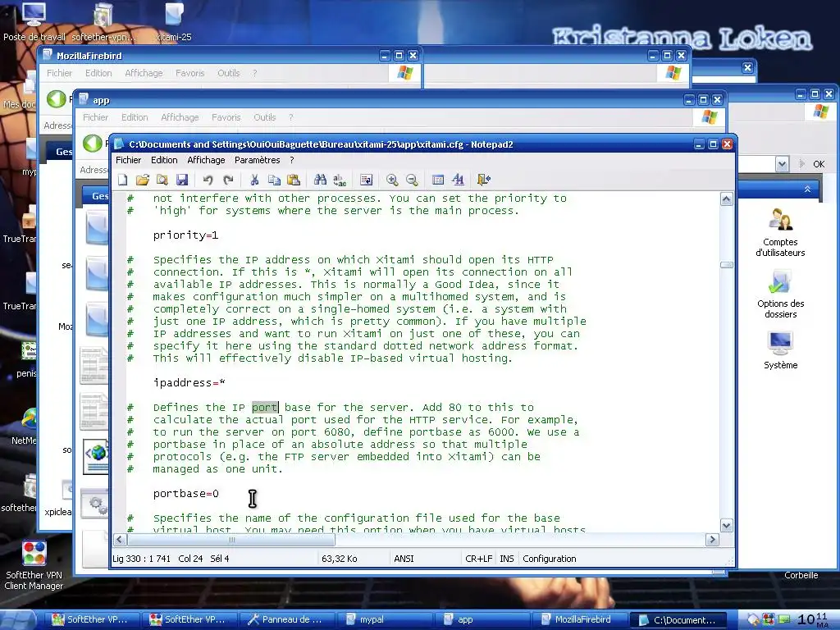Open Notepad2 Paramètres menu
The width and height of the screenshot is (840, 630).
[x=257, y=160]
